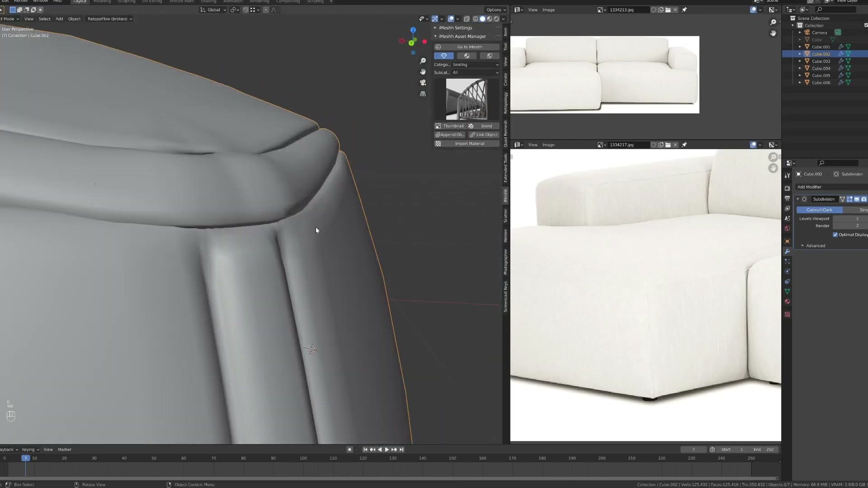Select the iMeshh objects asset type icon
Screen dimensions: 868x488
(444, 56)
